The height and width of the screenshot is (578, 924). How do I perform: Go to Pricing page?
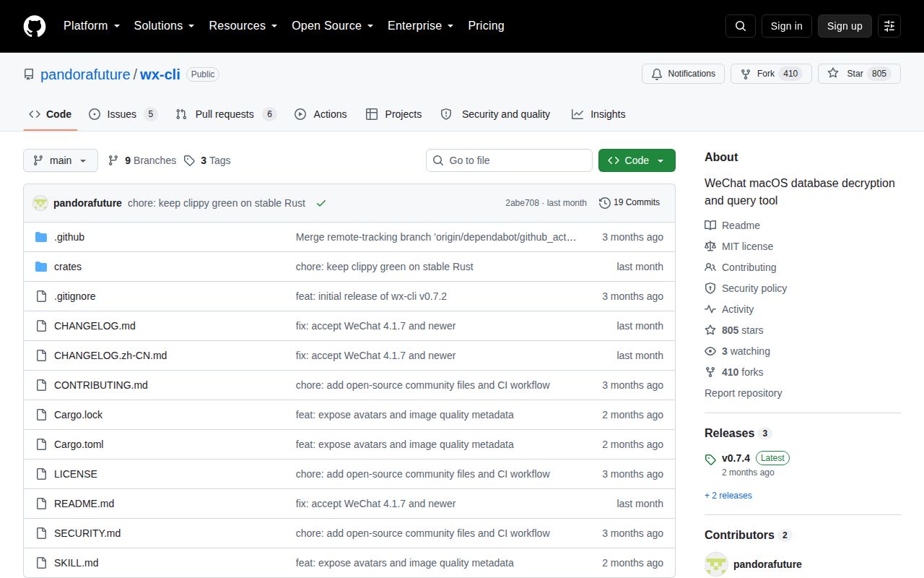click(486, 26)
